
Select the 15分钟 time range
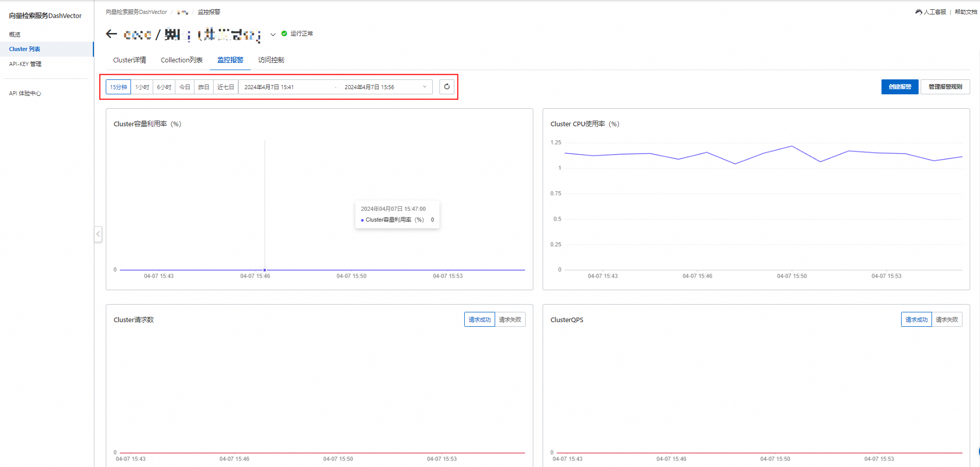pos(118,87)
